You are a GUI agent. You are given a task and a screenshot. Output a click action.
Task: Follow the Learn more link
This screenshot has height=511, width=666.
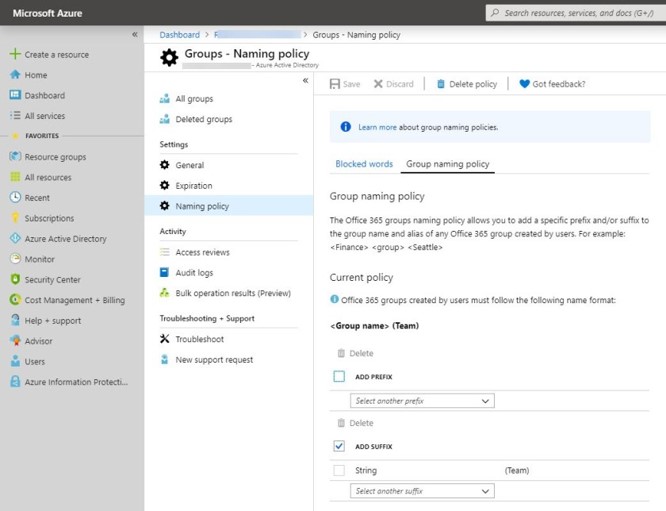click(377, 127)
